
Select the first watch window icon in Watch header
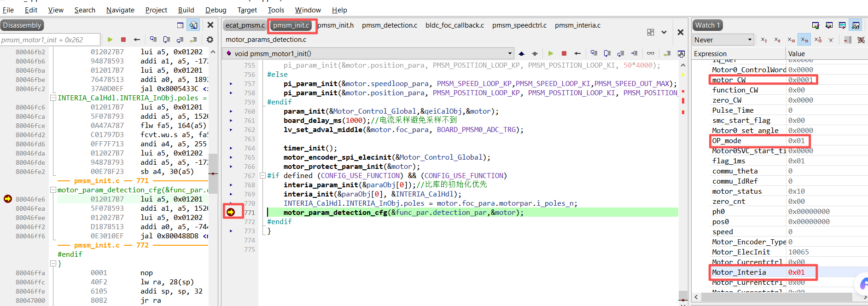pos(816,25)
